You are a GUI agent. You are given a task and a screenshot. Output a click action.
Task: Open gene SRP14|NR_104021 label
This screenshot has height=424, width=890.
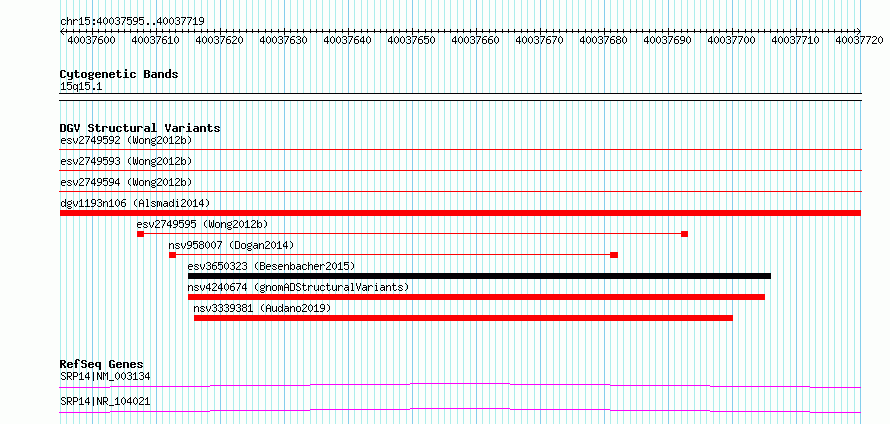pos(105,401)
